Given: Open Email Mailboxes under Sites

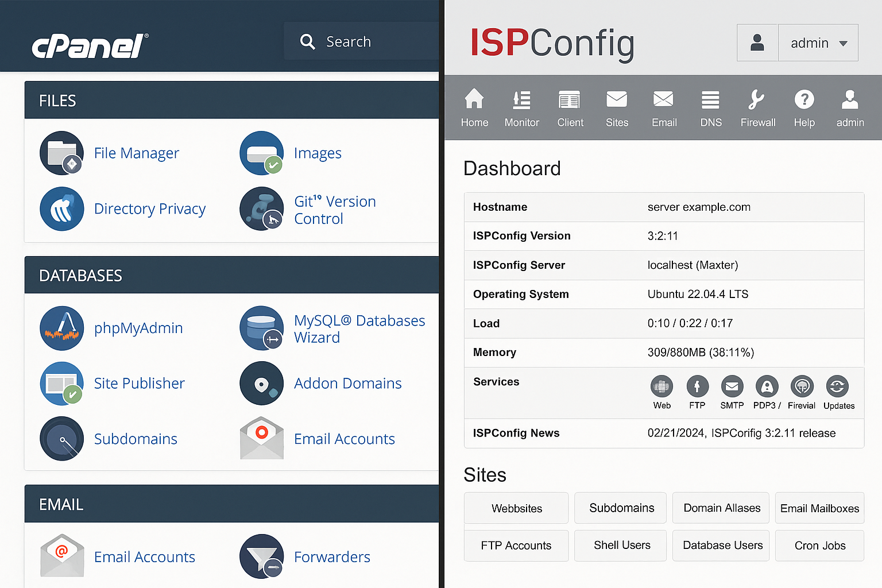Looking at the screenshot, I should [819, 508].
